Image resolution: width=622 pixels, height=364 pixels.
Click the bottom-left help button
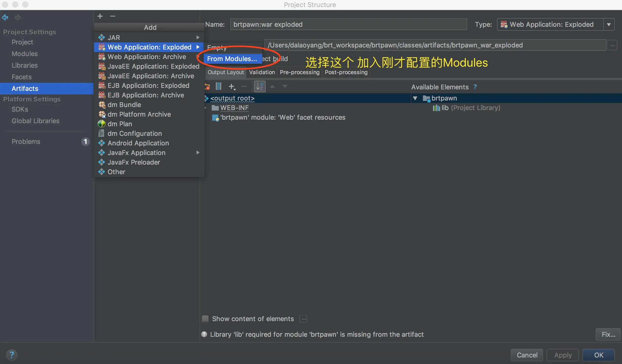tap(11, 355)
